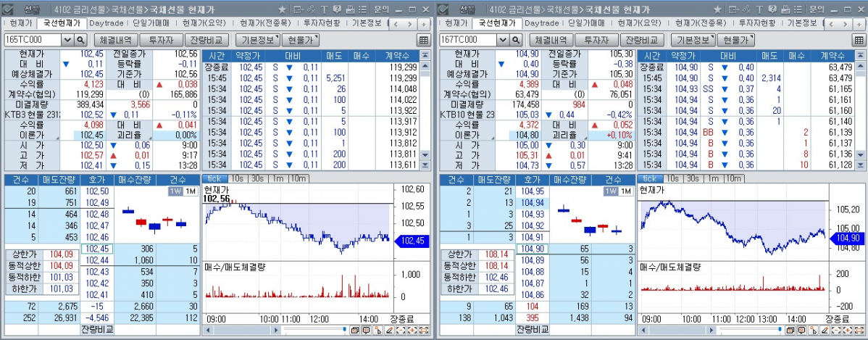The height and width of the screenshot is (340, 868).
Task: Click zoom-out chart icon in left window
Action: (x=401, y=330)
